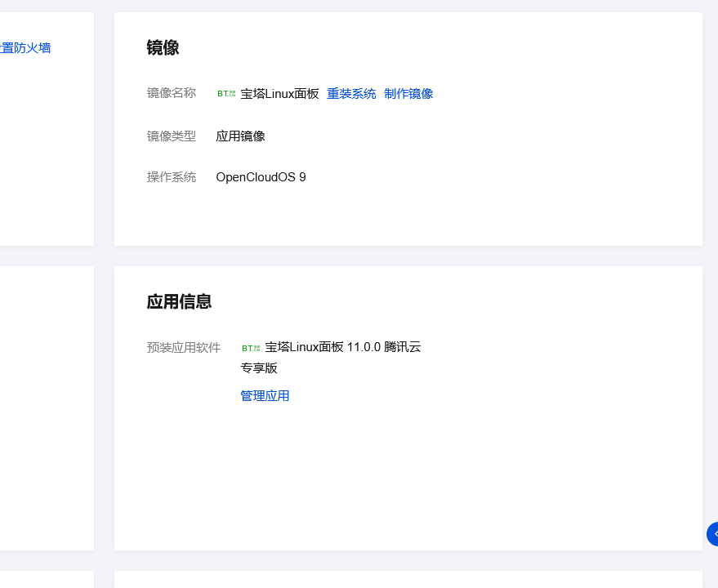718x588 pixels.
Task: Click the BT logo beside 镜像名称
Action: [x=226, y=94]
